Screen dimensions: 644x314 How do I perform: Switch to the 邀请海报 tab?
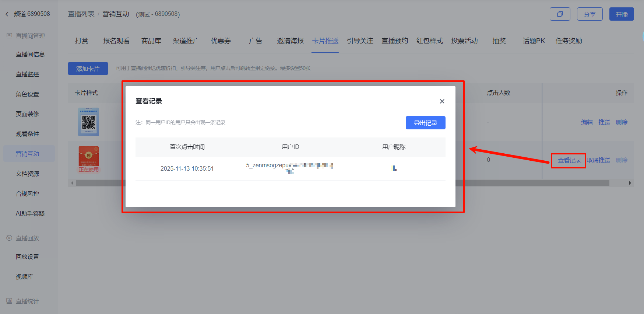291,41
